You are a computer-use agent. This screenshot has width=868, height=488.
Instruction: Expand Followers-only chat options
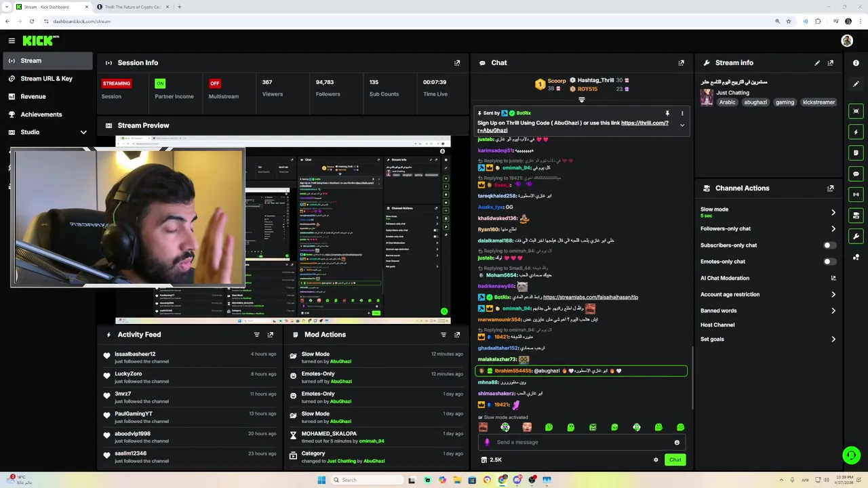click(x=833, y=229)
